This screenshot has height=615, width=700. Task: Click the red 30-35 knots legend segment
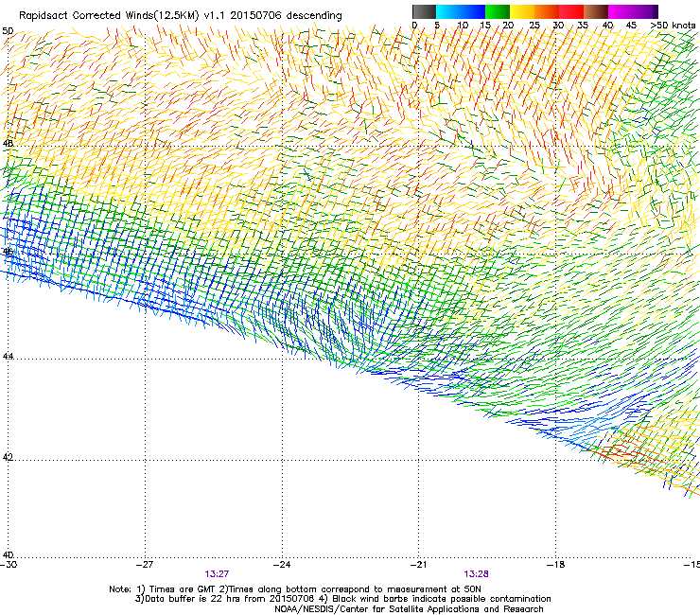[571, 11]
